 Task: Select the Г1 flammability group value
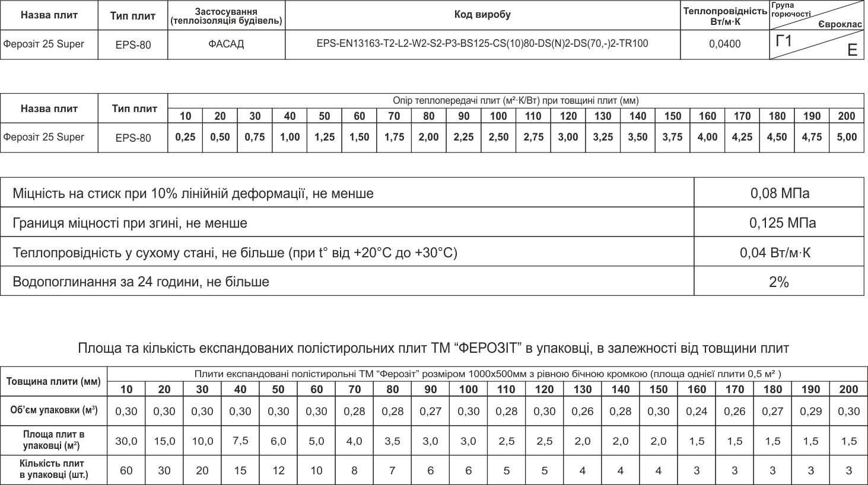pos(784,41)
